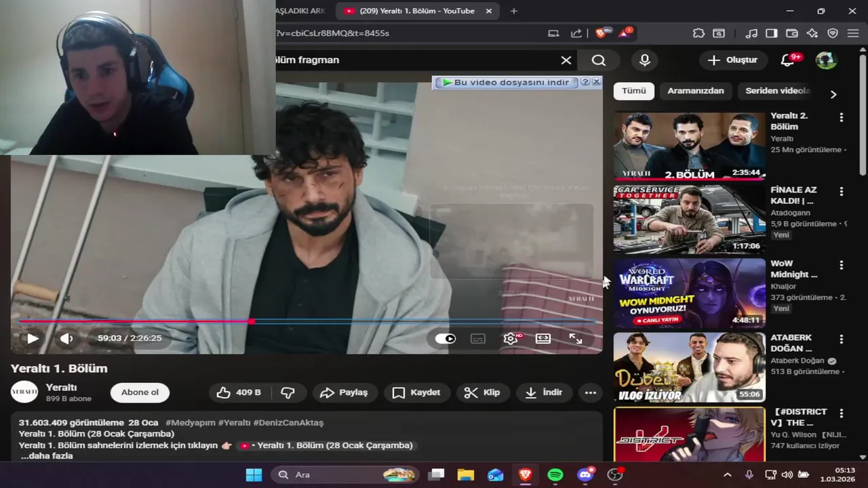
Task: Switch to the Yeraltı 1. Bölüm browser tab
Action: pyautogui.click(x=417, y=11)
